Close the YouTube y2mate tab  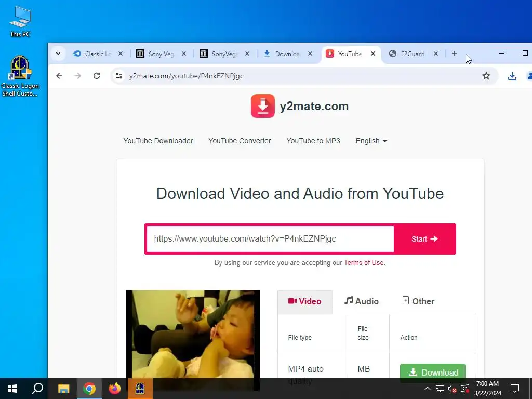point(373,54)
